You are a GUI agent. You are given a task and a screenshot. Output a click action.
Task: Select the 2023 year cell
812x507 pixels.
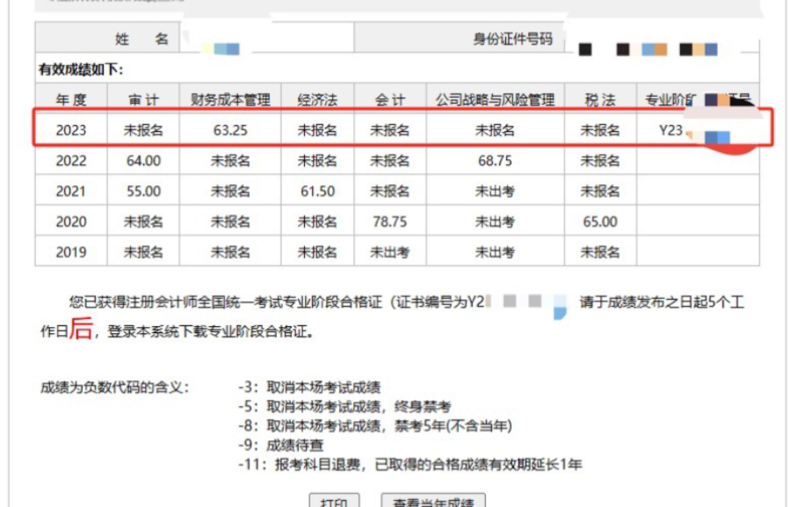pyautogui.click(x=71, y=130)
